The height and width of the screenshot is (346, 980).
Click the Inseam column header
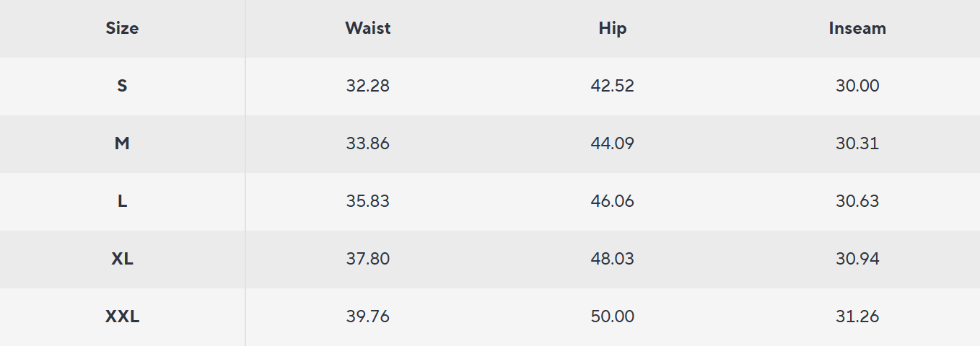857,28
